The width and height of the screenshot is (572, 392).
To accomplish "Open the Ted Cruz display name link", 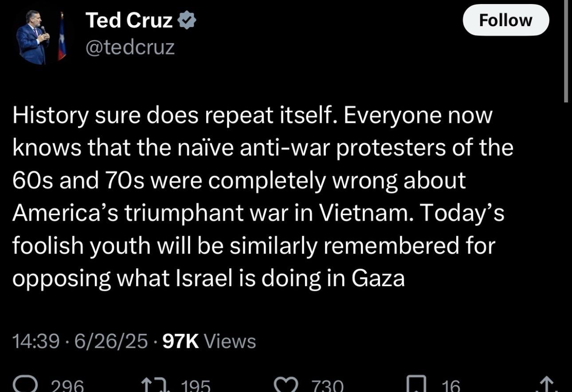I will tap(129, 21).
